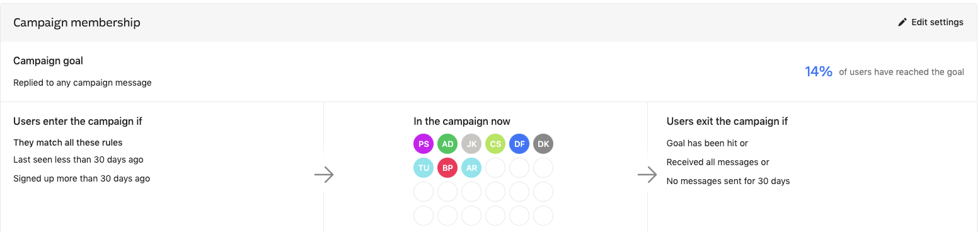Click the Replied to any campaign message goal
Viewport: 980px width, 232px height.
pos(83,83)
